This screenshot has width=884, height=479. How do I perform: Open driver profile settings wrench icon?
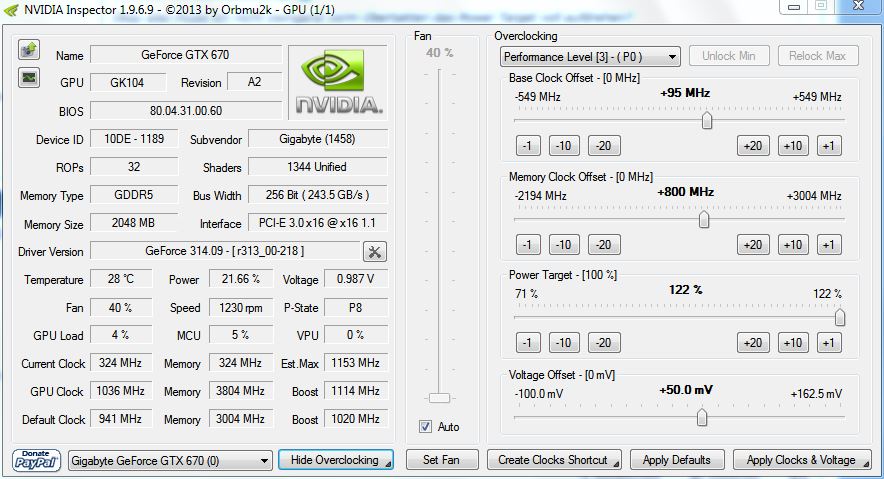click(374, 251)
